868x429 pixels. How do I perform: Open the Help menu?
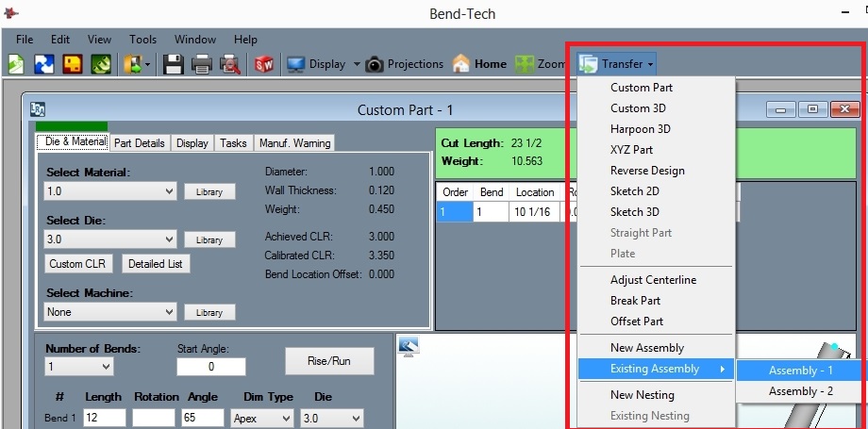[245, 40]
